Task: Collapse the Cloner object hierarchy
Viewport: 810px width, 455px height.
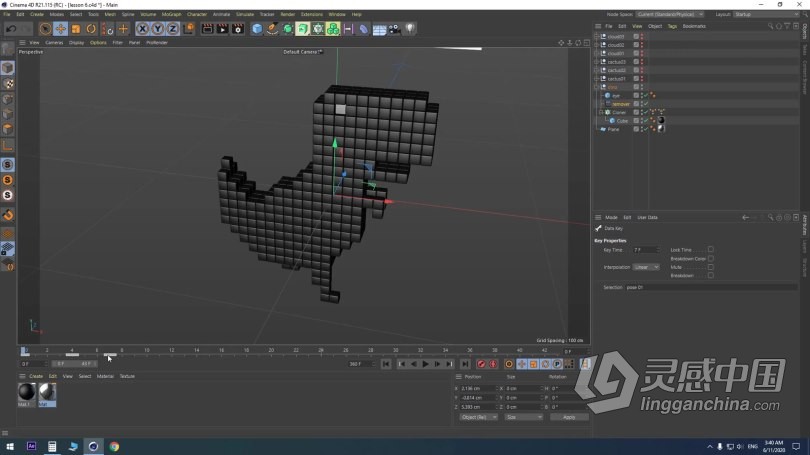Action: [601, 113]
